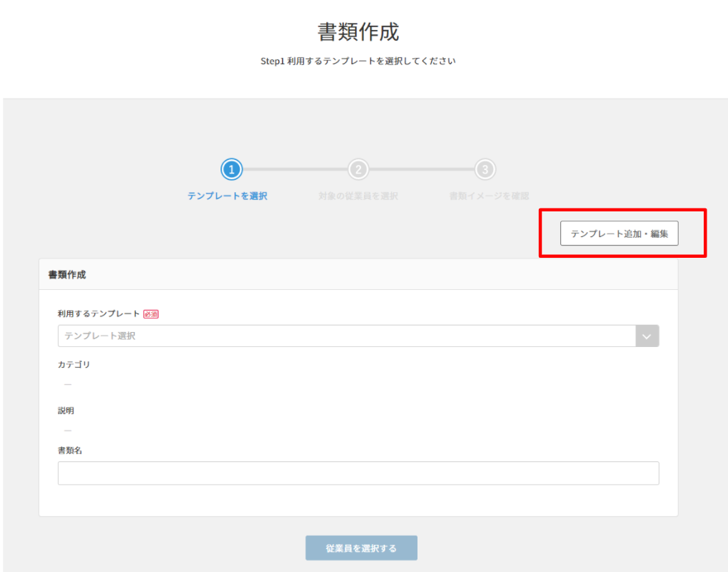The image size is (728, 572).
Task: Click the 利用するテンプレート field label
Action: click(x=98, y=313)
